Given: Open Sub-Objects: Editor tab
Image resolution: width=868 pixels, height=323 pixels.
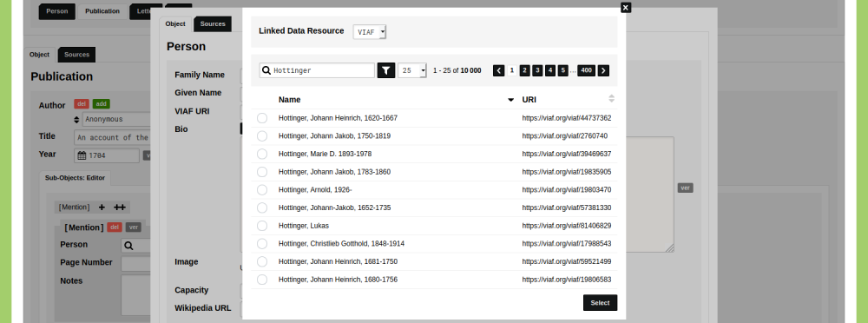Looking at the screenshot, I should pyautogui.click(x=76, y=178).
